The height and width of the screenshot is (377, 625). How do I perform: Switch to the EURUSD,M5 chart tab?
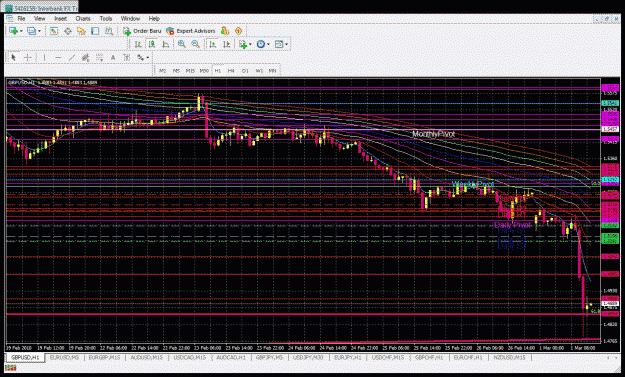(64, 358)
